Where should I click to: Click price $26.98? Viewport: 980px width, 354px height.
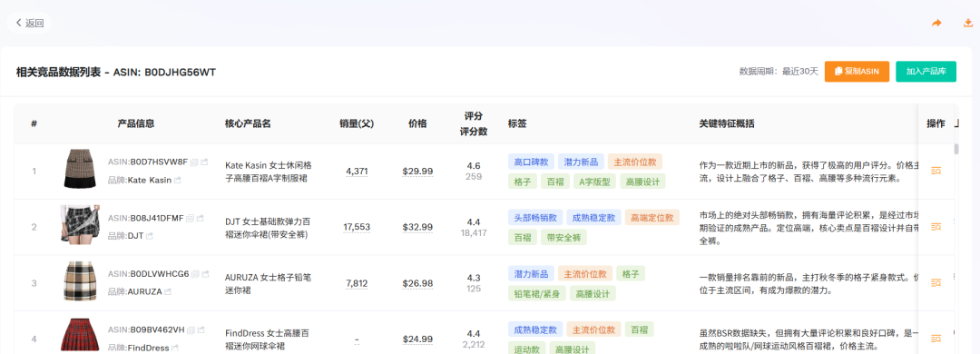click(x=417, y=282)
